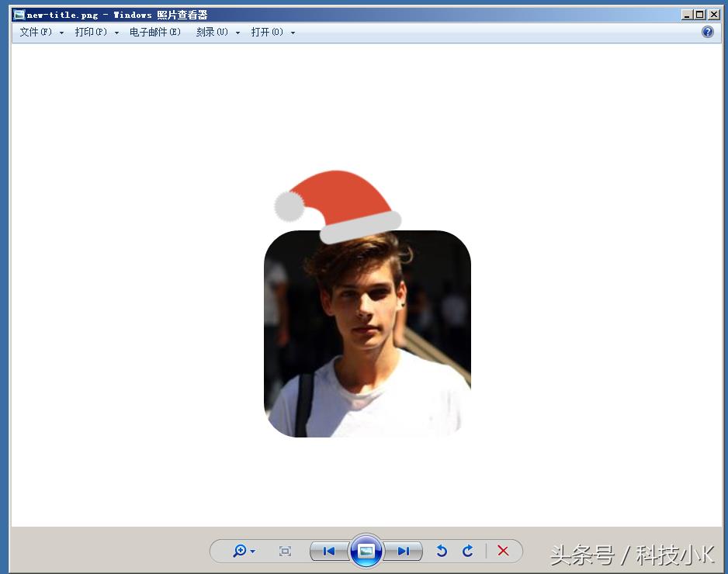Go to the previous image

329,551
